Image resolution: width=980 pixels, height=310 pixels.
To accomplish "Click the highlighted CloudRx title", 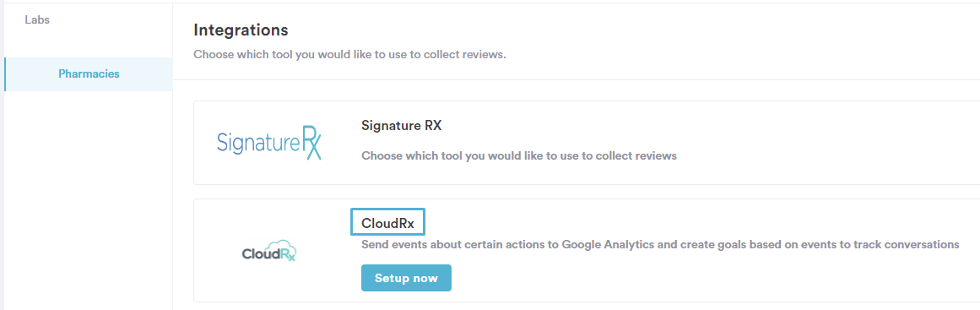I will tap(387, 222).
